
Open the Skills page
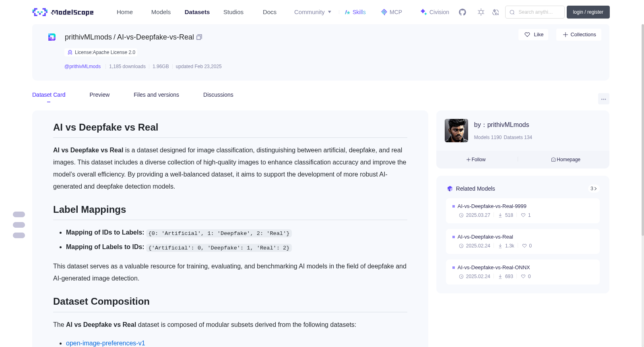pos(355,12)
